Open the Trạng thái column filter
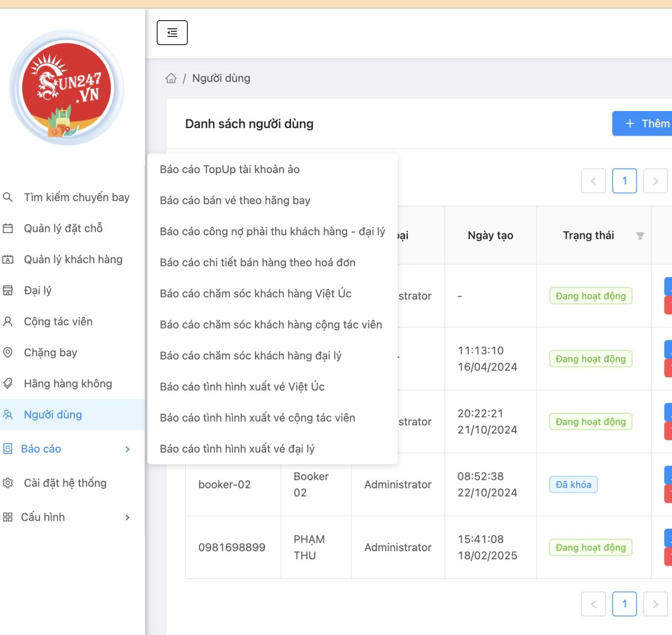This screenshot has width=672, height=635. pos(640,235)
